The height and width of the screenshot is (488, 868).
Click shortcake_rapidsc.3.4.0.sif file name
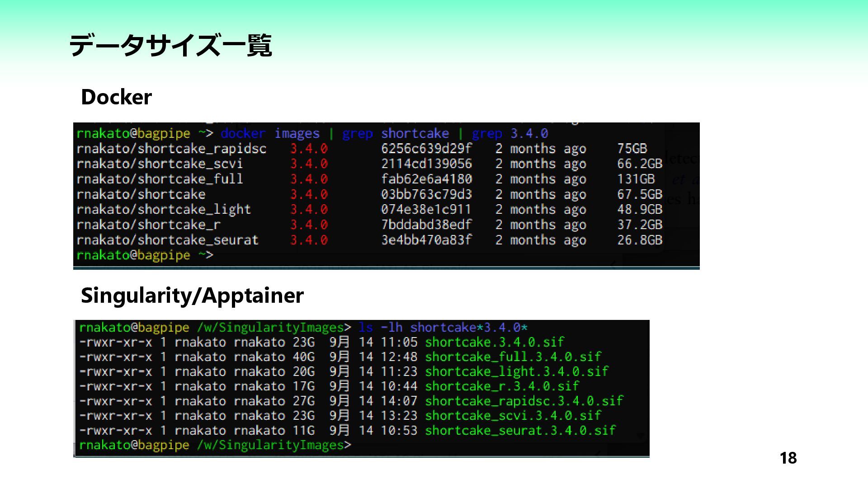click(x=524, y=401)
